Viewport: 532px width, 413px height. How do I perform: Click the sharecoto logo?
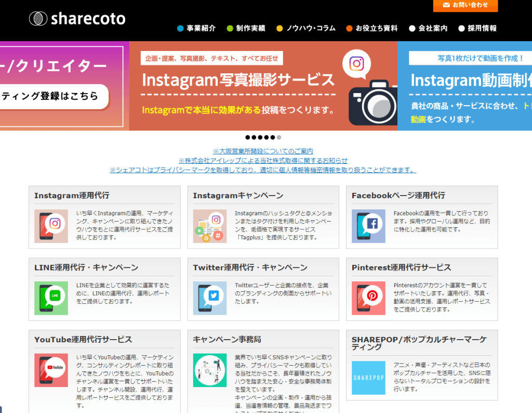(77, 19)
